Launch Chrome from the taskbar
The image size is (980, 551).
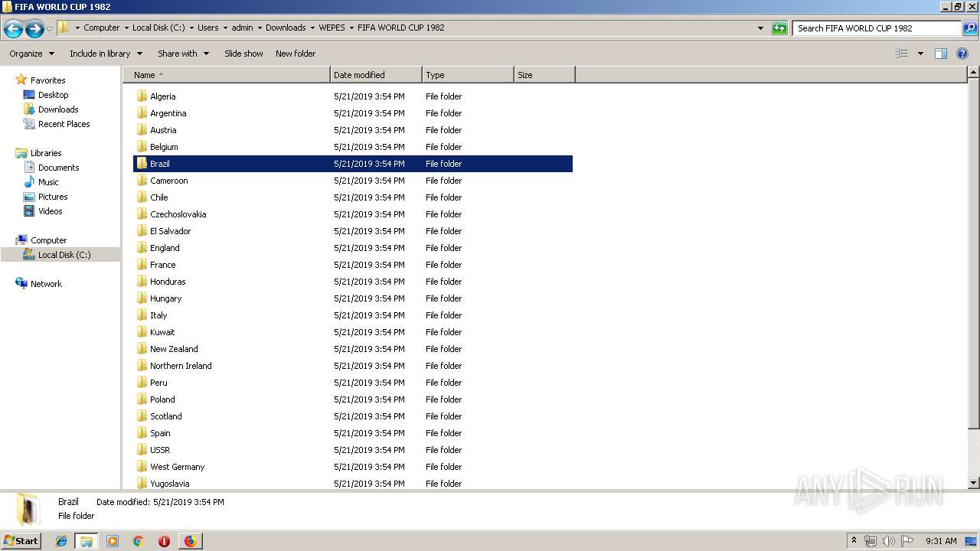tap(139, 541)
